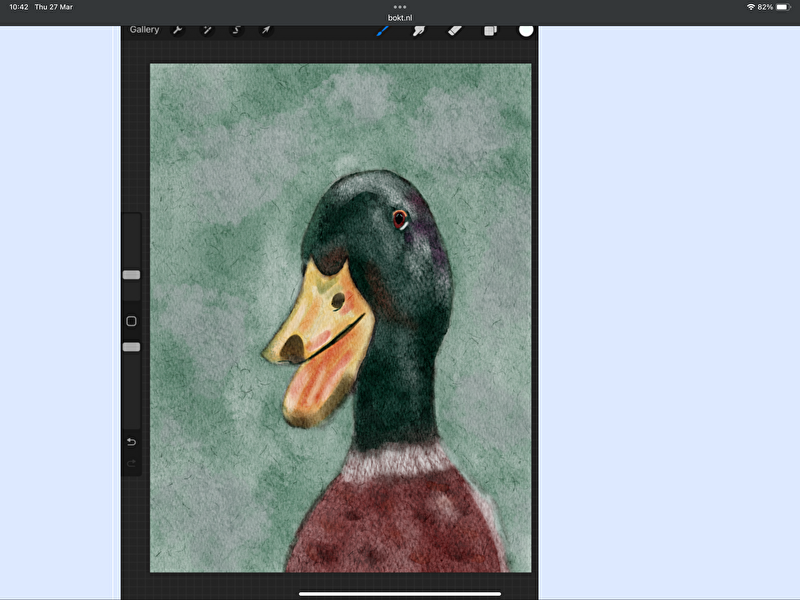The width and height of the screenshot is (800, 600).
Task: Undo the last stroke with undo arrow
Action: click(x=131, y=442)
